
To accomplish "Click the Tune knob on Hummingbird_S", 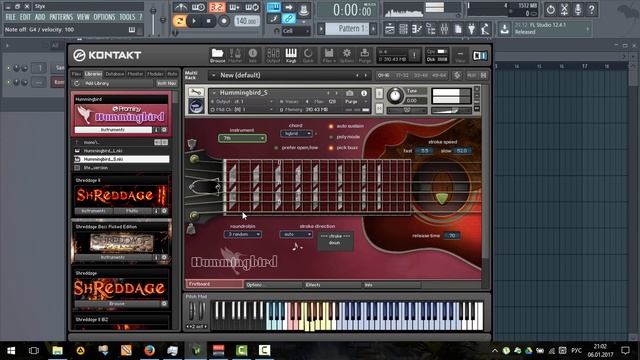I will coord(394,96).
